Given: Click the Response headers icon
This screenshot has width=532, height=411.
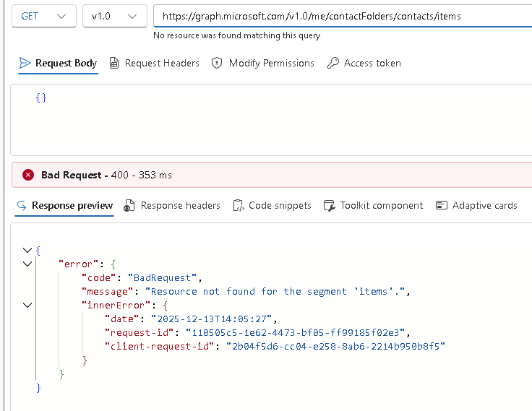Looking at the screenshot, I should pyautogui.click(x=129, y=205).
